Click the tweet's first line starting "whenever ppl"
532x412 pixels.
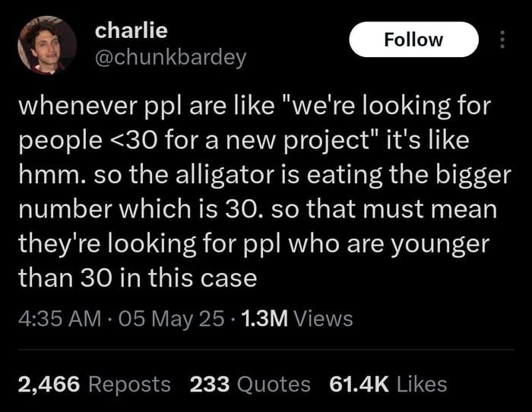coord(255,106)
